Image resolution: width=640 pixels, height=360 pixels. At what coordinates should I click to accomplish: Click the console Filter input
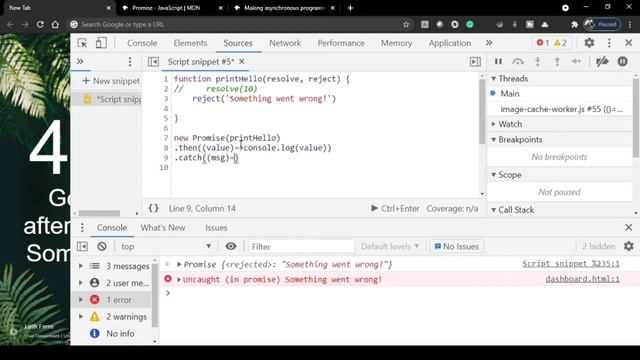pyautogui.click(x=301, y=247)
